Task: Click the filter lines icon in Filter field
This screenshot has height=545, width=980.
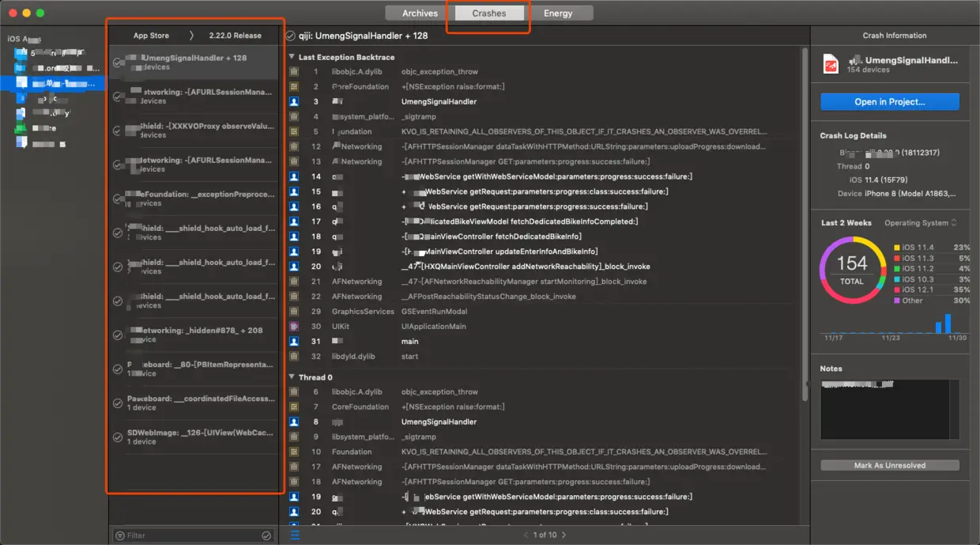Action: 120,536
